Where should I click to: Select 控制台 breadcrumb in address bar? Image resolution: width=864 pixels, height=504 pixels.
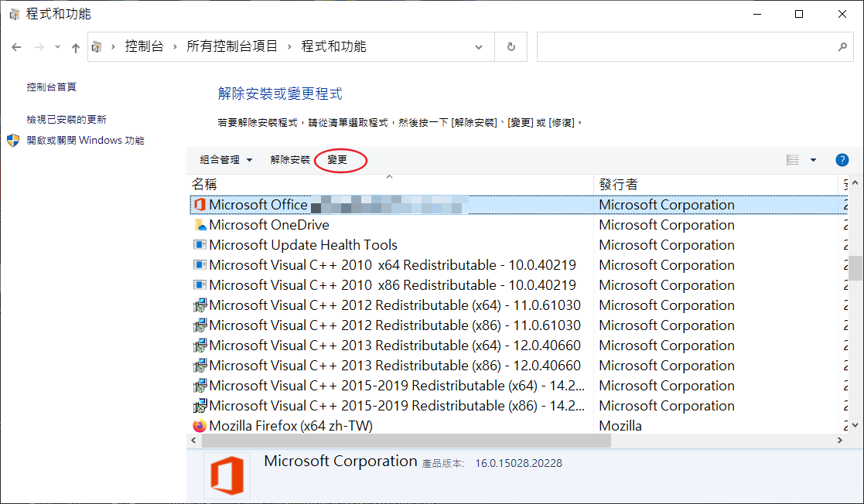pos(145,46)
